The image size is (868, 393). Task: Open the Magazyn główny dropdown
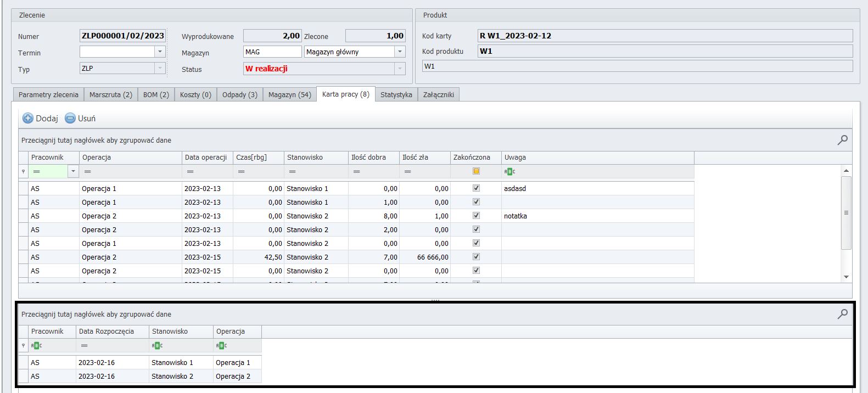click(x=400, y=52)
